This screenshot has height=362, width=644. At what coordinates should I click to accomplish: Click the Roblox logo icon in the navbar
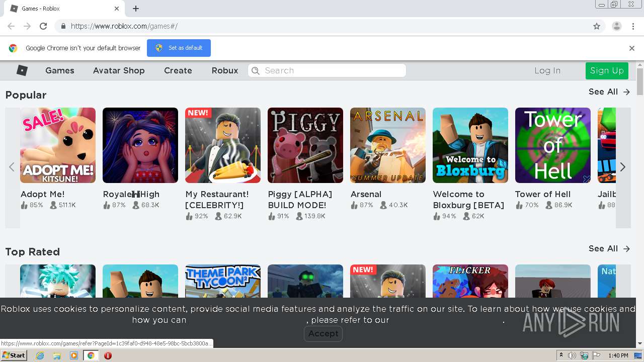(x=22, y=70)
